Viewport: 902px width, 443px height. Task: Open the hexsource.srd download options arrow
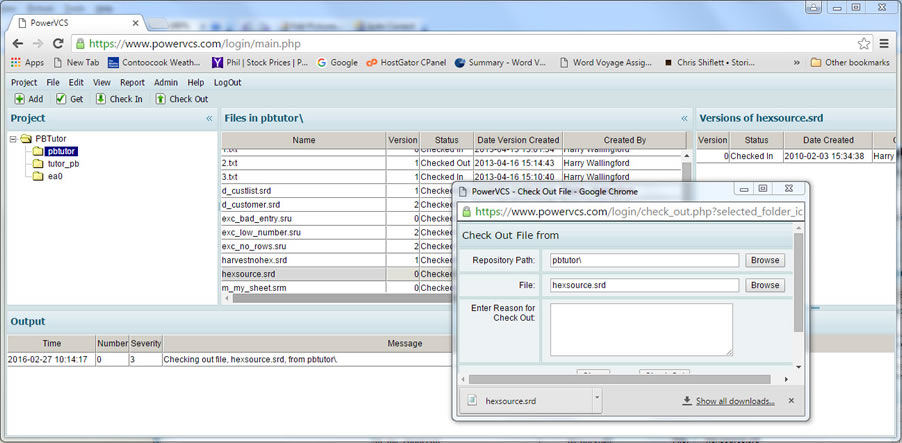597,398
